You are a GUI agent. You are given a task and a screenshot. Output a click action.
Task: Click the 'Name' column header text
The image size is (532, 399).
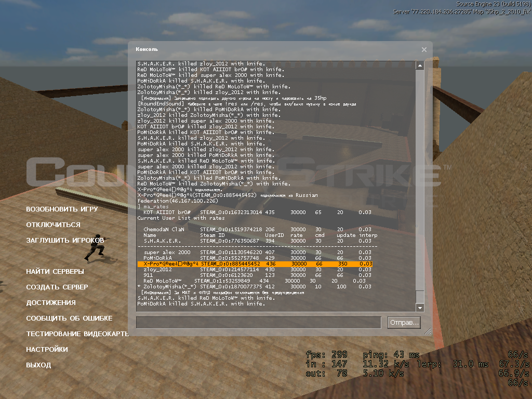click(x=150, y=235)
